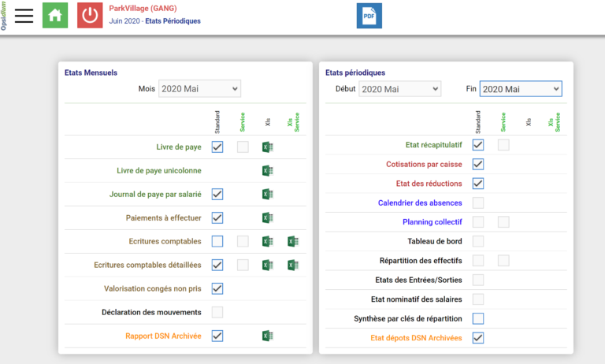Export Ecritures comptables détaillées Xls Service icon
The image size is (605, 364).
[293, 266]
